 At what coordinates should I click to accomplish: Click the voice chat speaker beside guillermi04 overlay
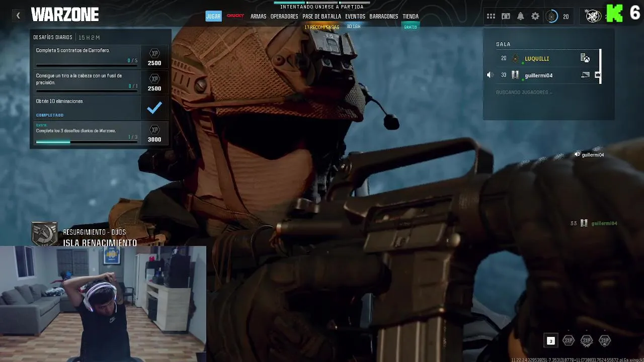point(577,155)
